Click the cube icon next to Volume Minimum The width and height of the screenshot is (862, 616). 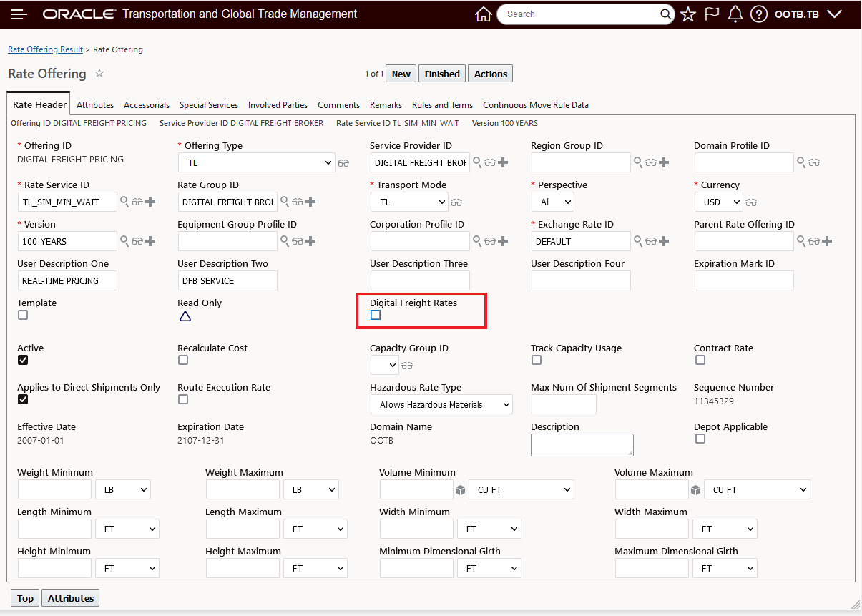[x=461, y=490]
